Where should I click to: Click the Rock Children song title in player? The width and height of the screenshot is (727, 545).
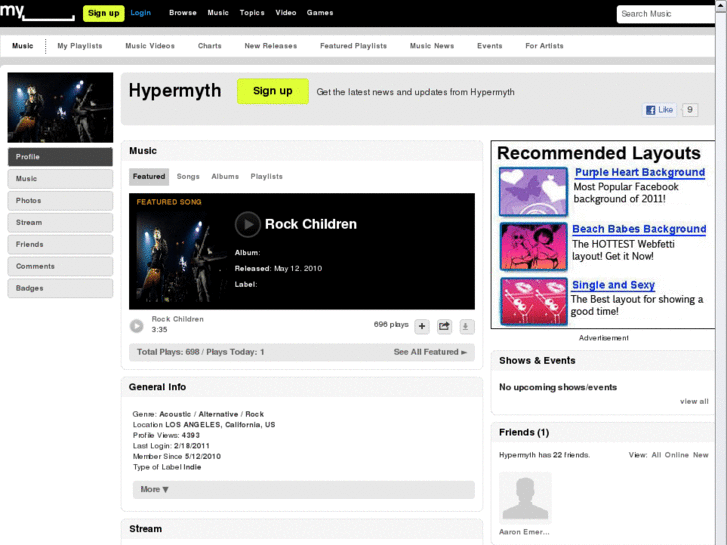pyautogui.click(x=178, y=319)
